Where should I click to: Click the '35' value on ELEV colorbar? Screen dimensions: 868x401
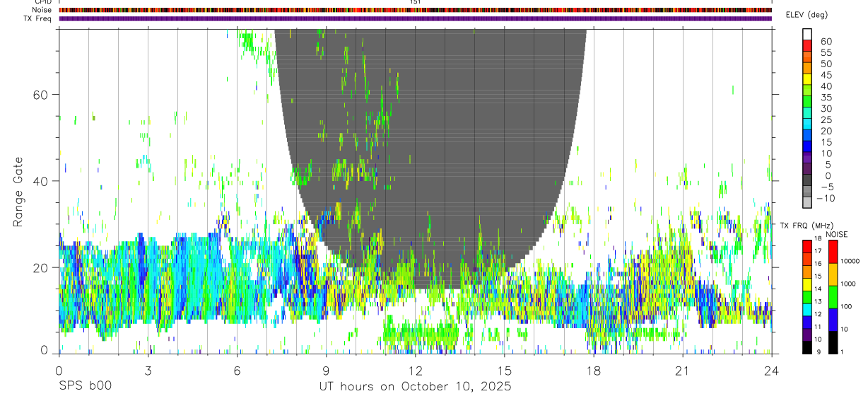pyautogui.click(x=826, y=98)
